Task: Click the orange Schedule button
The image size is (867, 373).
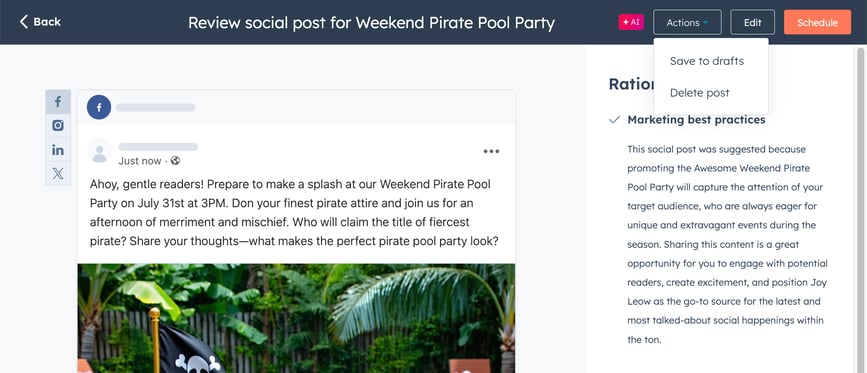Action: [817, 22]
